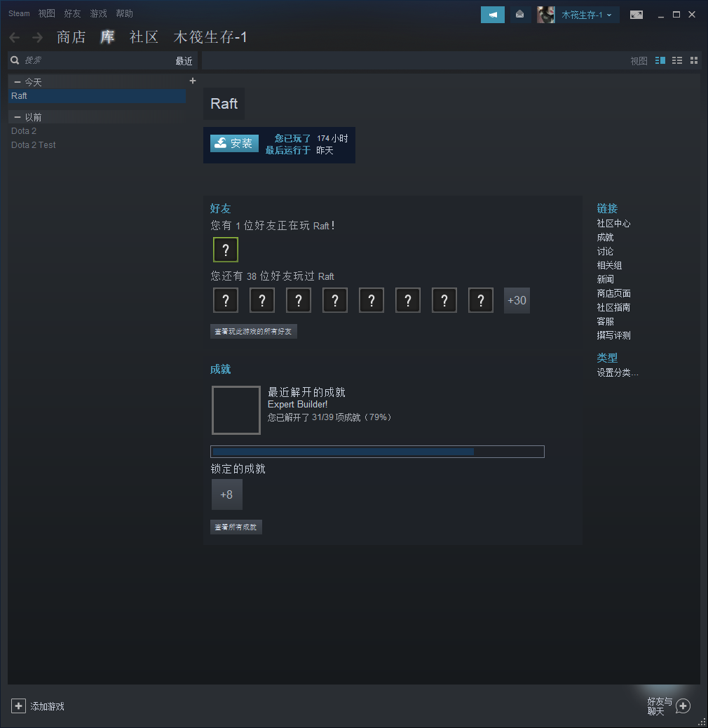Switch to Big Picture mode icon
The image size is (708, 728).
[636, 15]
